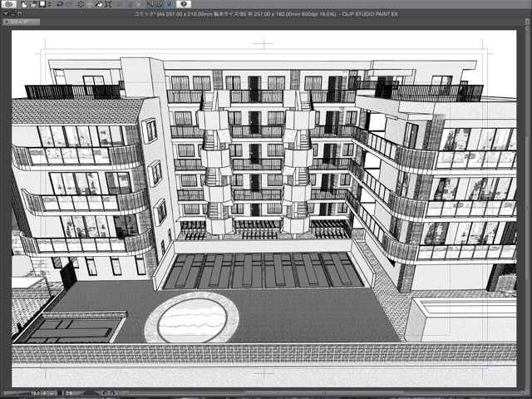Click the Invert selection icon
Image resolution: width=532 pixels, height=399 pixels.
(x=130, y=4)
